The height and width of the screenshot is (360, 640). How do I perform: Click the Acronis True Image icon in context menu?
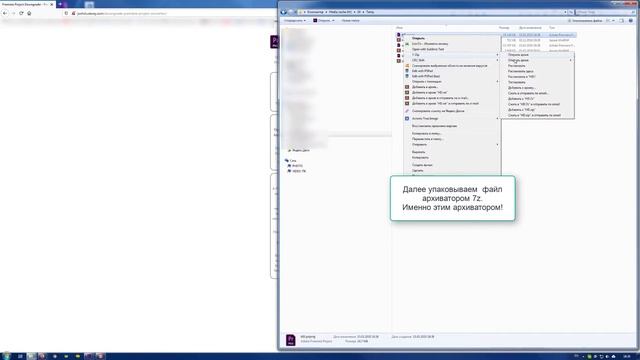[x=407, y=118]
